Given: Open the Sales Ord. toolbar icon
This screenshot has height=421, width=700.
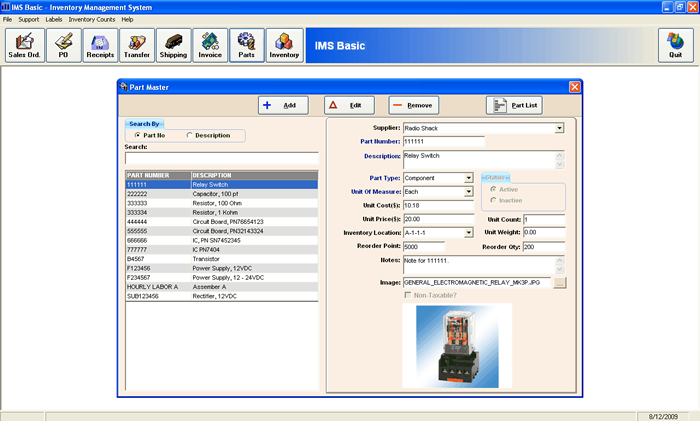Looking at the screenshot, I should point(24,45).
